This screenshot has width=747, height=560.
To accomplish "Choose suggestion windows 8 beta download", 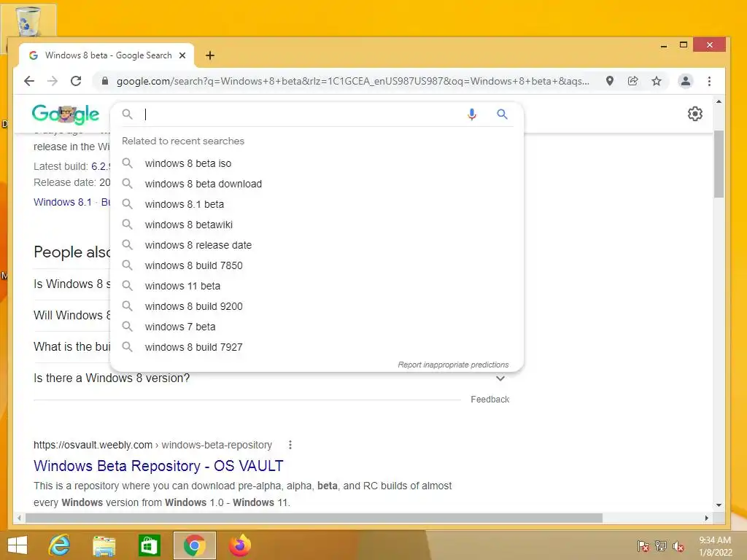I will [x=317, y=184].
